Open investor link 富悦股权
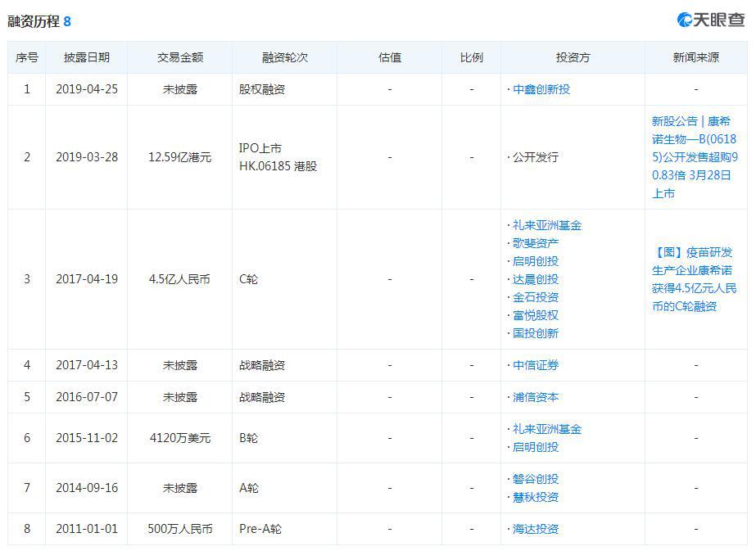The image size is (756, 551). pos(536,315)
